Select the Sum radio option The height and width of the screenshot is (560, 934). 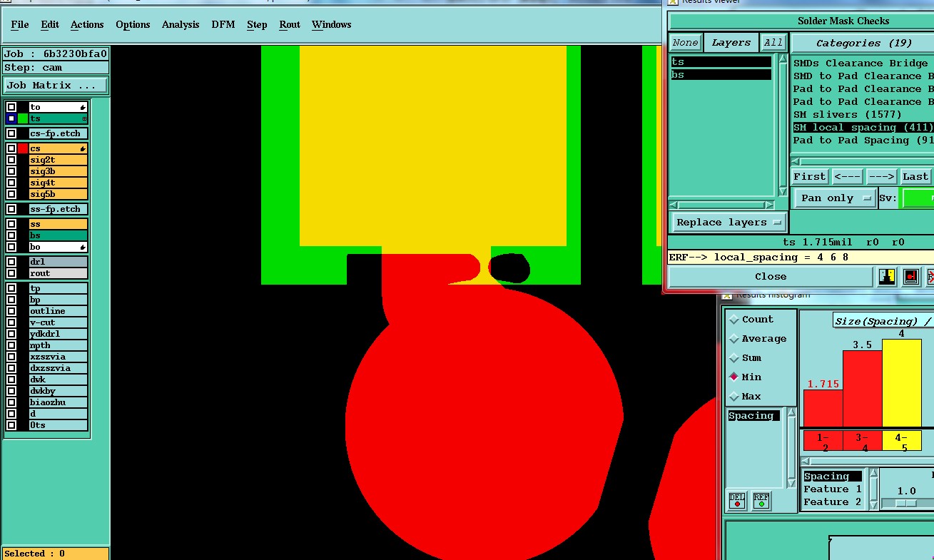pyautogui.click(x=734, y=358)
